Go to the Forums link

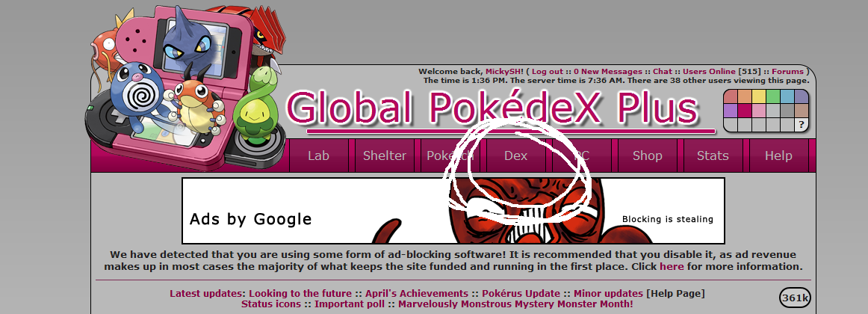point(788,72)
